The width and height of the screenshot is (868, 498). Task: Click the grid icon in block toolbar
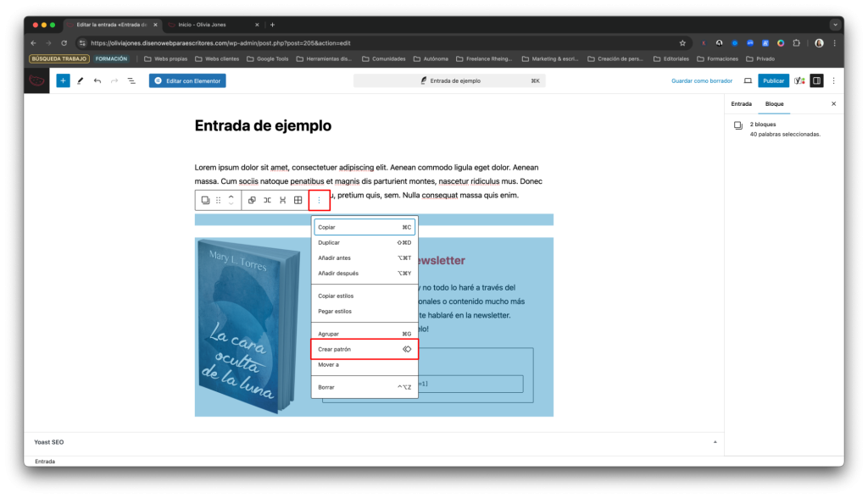(x=298, y=201)
